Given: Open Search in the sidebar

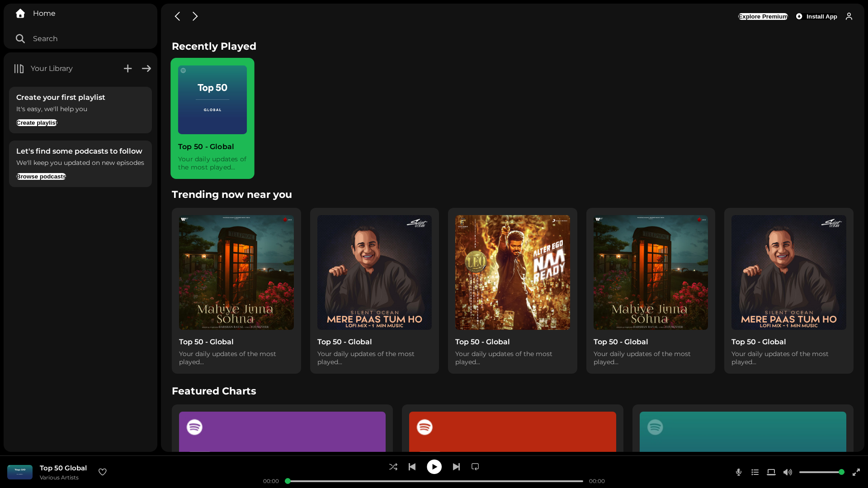Looking at the screenshot, I should click(36, 39).
